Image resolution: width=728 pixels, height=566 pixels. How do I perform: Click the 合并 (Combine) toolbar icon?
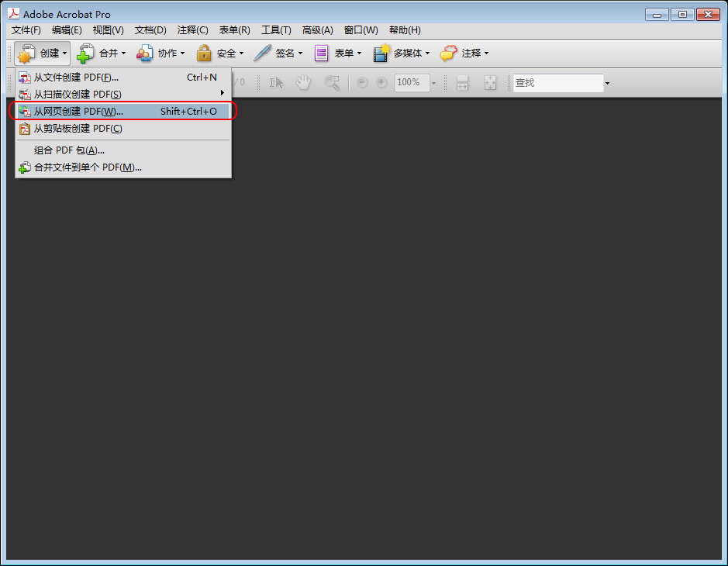(85, 53)
